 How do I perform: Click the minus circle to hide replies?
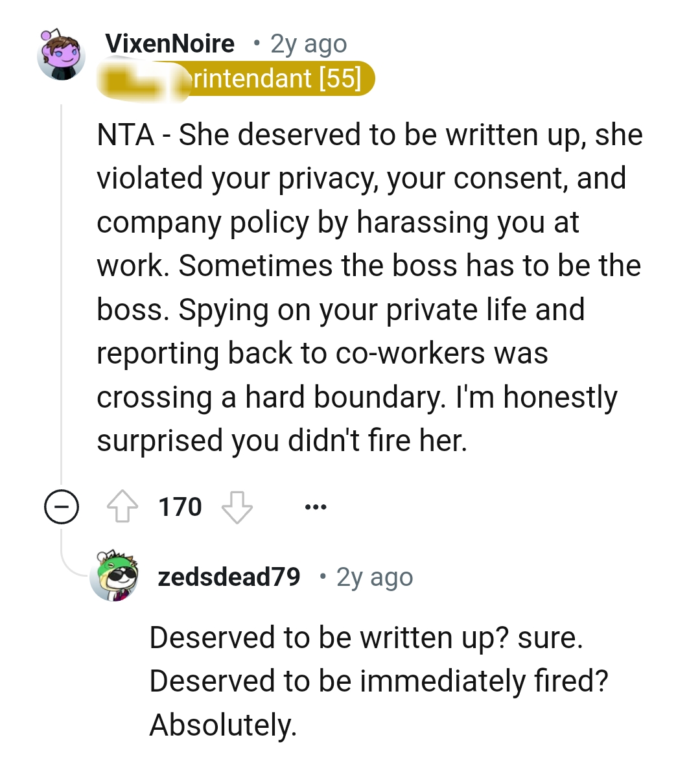62,507
